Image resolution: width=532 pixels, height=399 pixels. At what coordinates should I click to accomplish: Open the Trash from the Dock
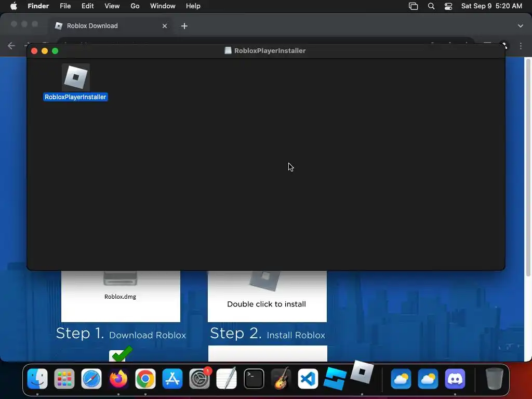coord(495,379)
